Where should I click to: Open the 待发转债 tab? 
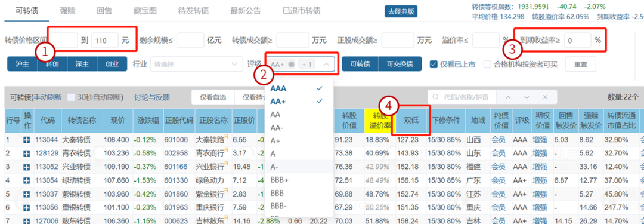193,11
